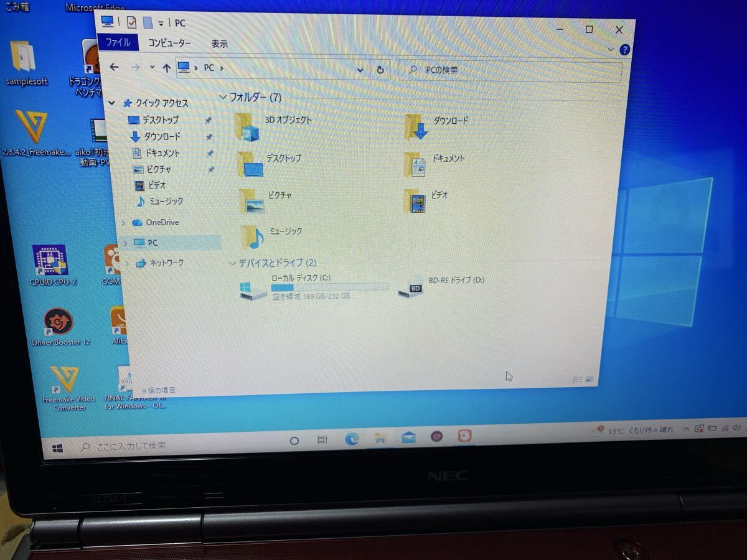Select the デスクトップ folder in main pane

tap(269, 164)
